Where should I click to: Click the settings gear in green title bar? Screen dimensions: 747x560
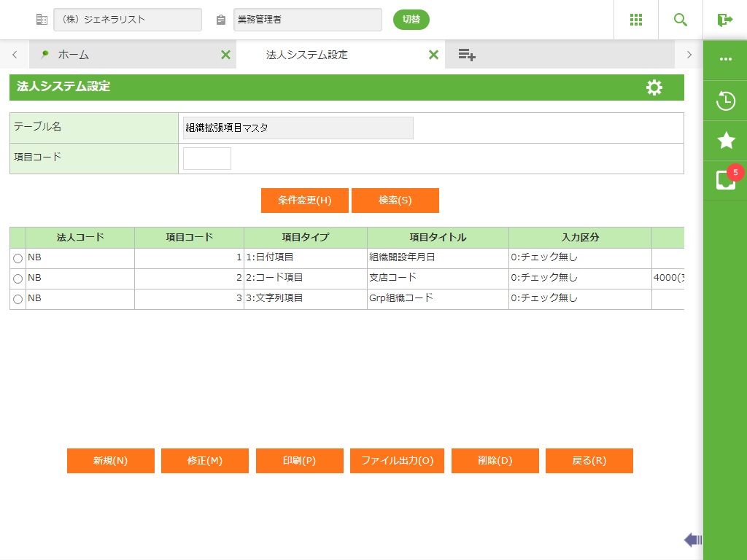[654, 87]
